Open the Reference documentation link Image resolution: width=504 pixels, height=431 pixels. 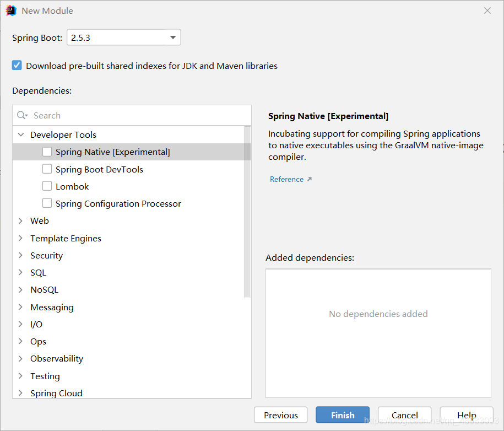tap(286, 179)
